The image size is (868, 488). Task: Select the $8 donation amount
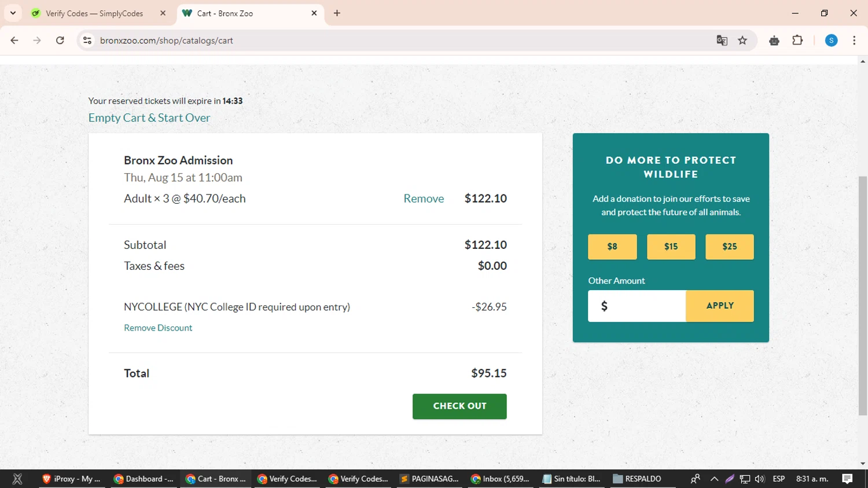click(x=612, y=247)
